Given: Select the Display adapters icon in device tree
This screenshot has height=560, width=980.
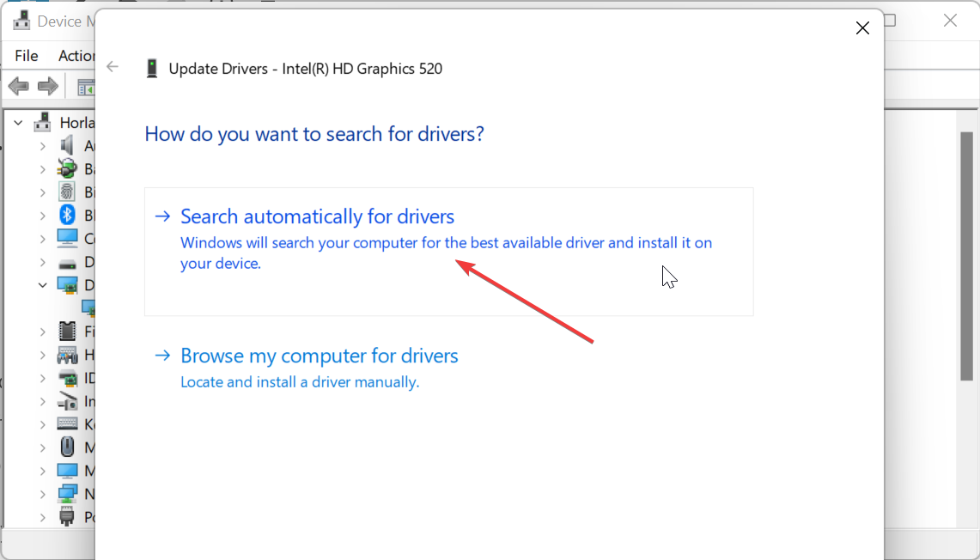Looking at the screenshot, I should [67, 285].
